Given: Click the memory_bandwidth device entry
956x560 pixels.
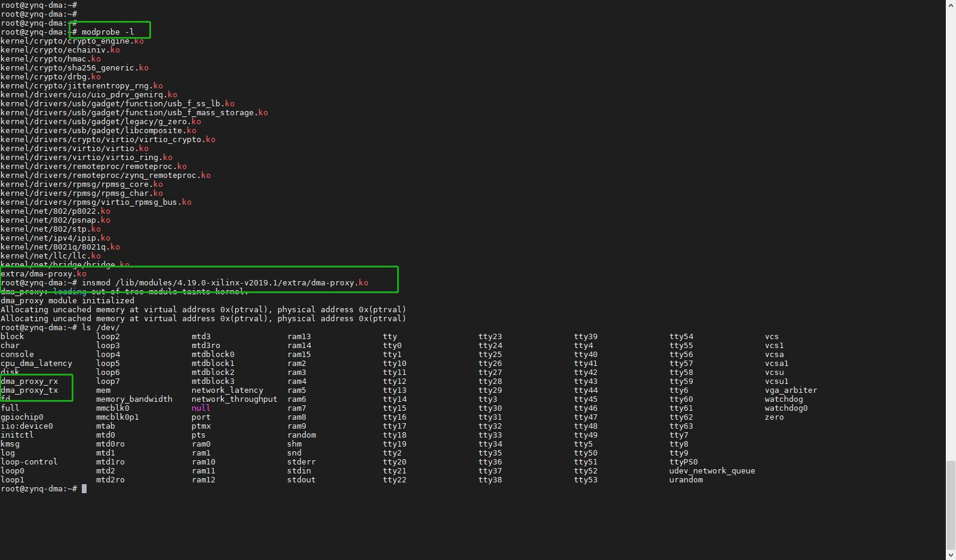Looking at the screenshot, I should coord(134,399).
